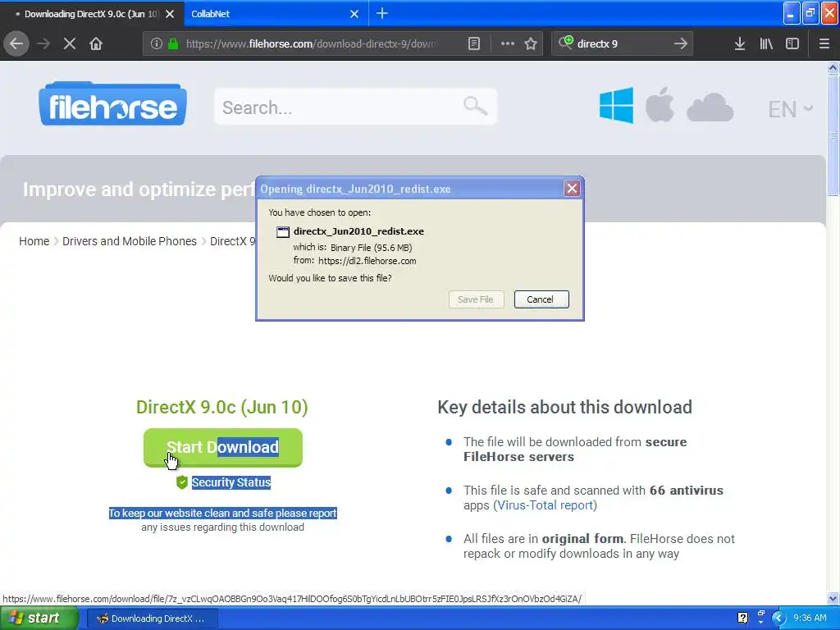Click the directx 9 search box
Viewport: 840px width, 630px height.
pyautogui.click(x=622, y=43)
